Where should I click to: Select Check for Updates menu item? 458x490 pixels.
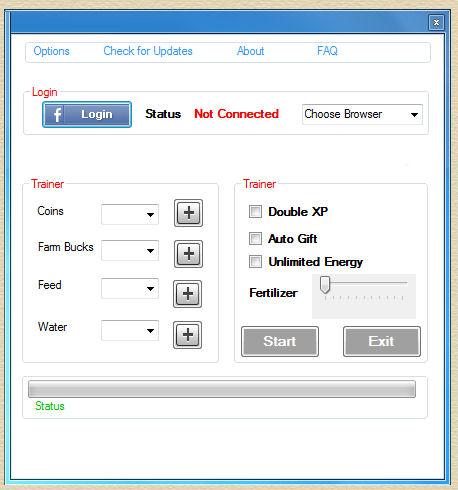coord(148,51)
